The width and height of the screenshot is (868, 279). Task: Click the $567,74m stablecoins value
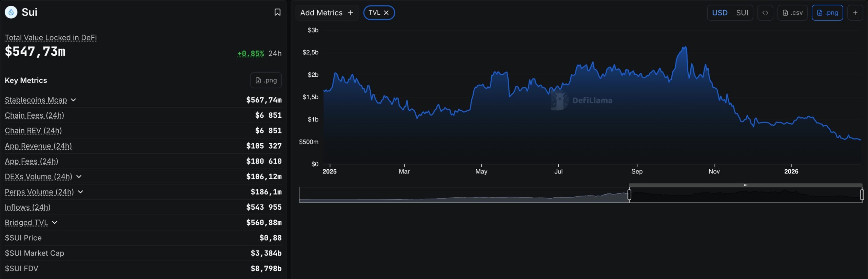264,100
